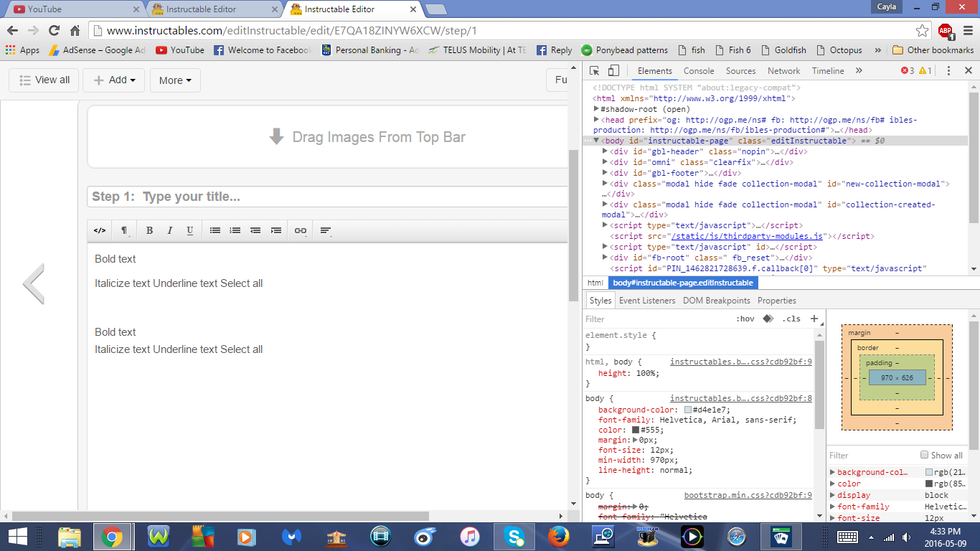
Task: Toggle Show all computed checkbox
Action: click(x=924, y=455)
